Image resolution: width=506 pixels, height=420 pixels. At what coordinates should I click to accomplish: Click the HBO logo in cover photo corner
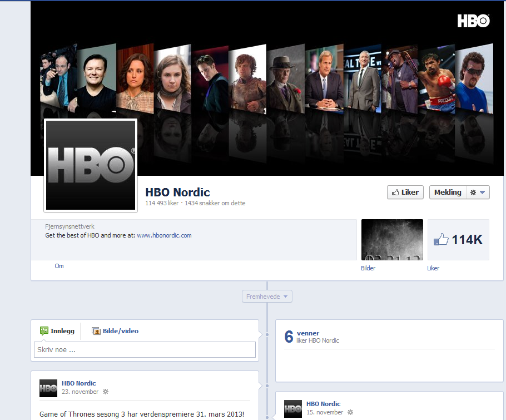coord(473,21)
